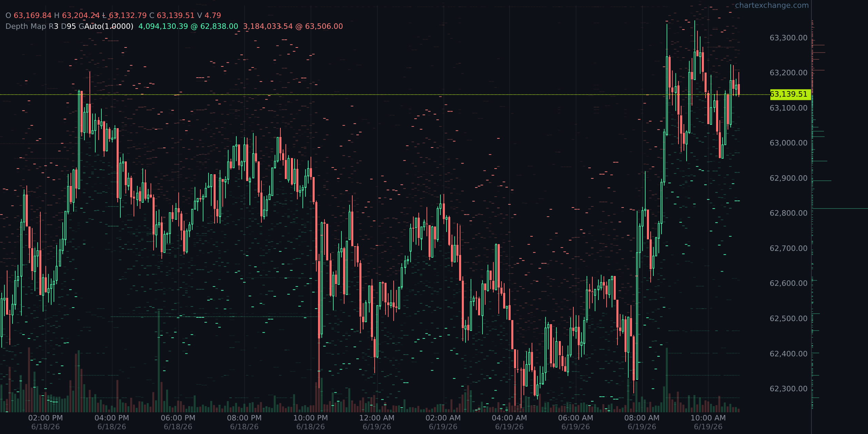This screenshot has width=868, height=434.
Task: Click the 06:00 AM 6/19/26 time label
Action: click(576, 422)
